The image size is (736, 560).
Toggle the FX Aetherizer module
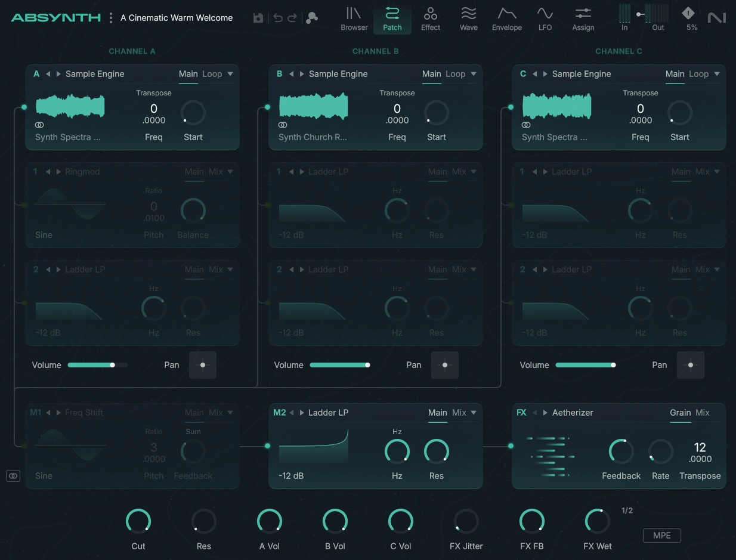point(511,445)
